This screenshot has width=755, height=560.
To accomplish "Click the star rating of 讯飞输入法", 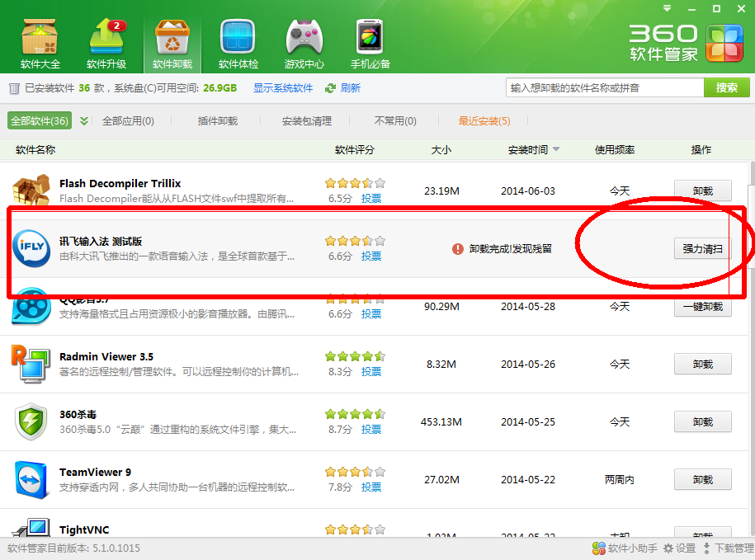I will [356, 241].
